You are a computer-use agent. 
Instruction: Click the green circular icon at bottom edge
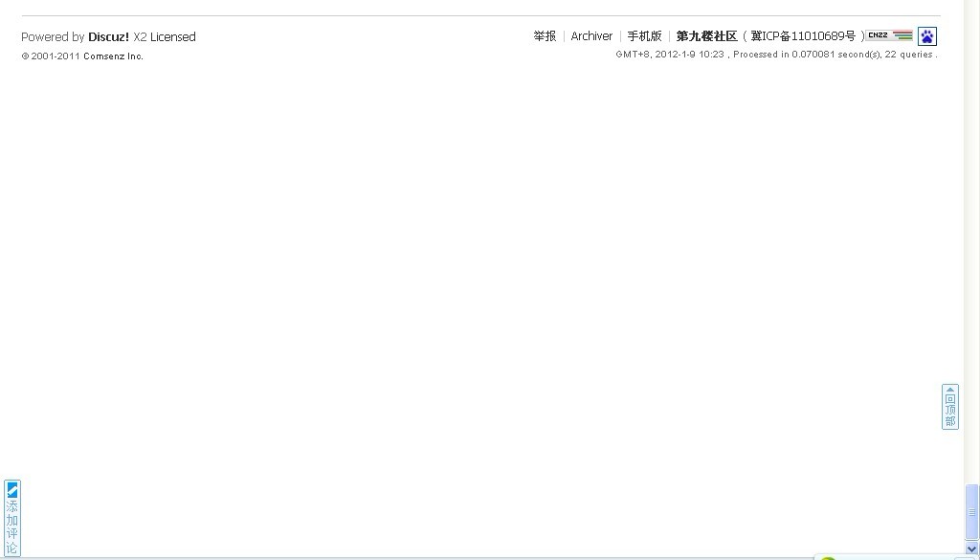pyautogui.click(x=827, y=557)
